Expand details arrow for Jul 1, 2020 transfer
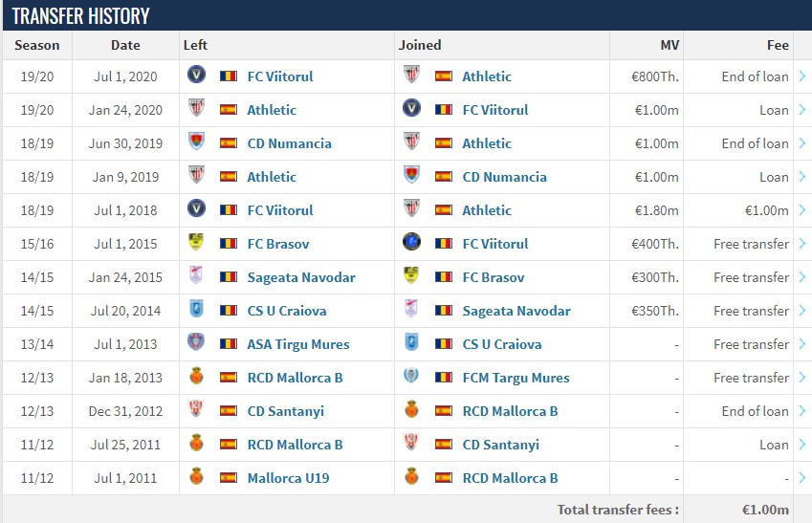 [801, 76]
